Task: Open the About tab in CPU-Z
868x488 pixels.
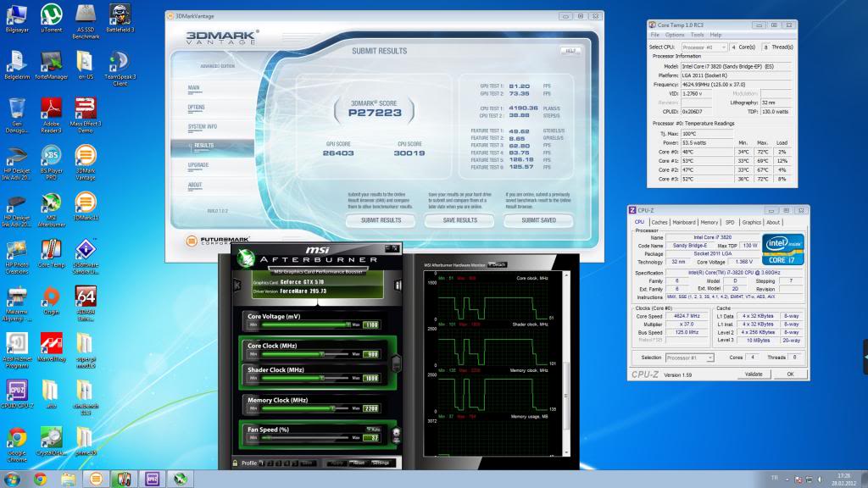Action: [x=773, y=223]
